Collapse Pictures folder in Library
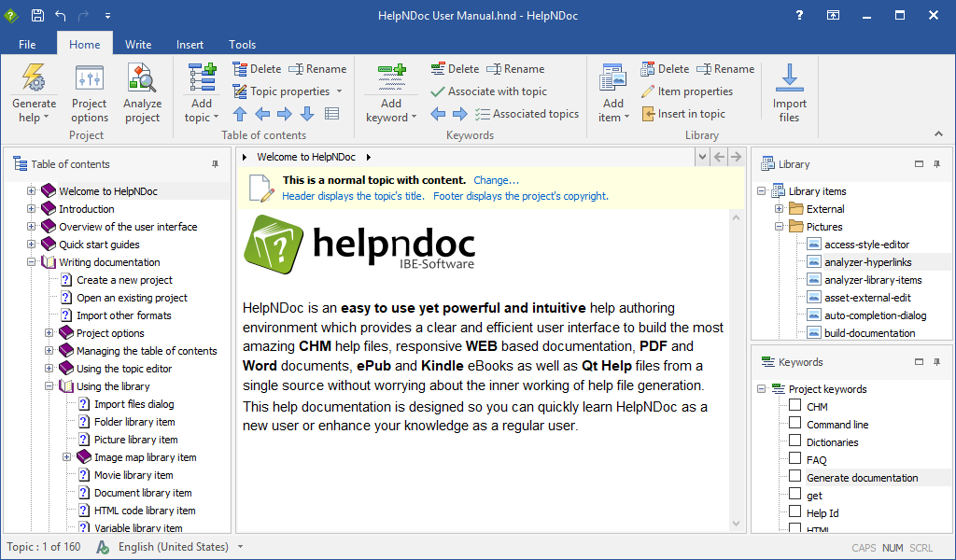 coord(779,227)
